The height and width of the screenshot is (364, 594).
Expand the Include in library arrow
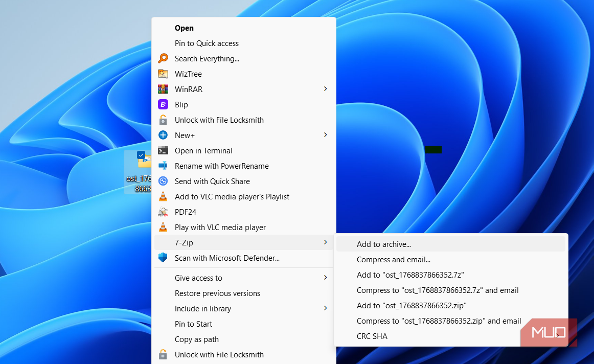coord(326,308)
